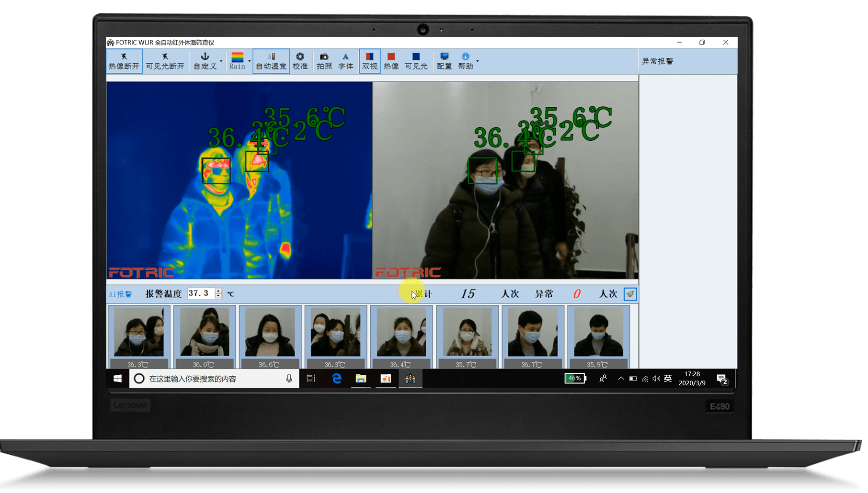Expand the 自定义 dropdown arrow
Image resolution: width=868 pixels, height=493 pixels.
221,61
